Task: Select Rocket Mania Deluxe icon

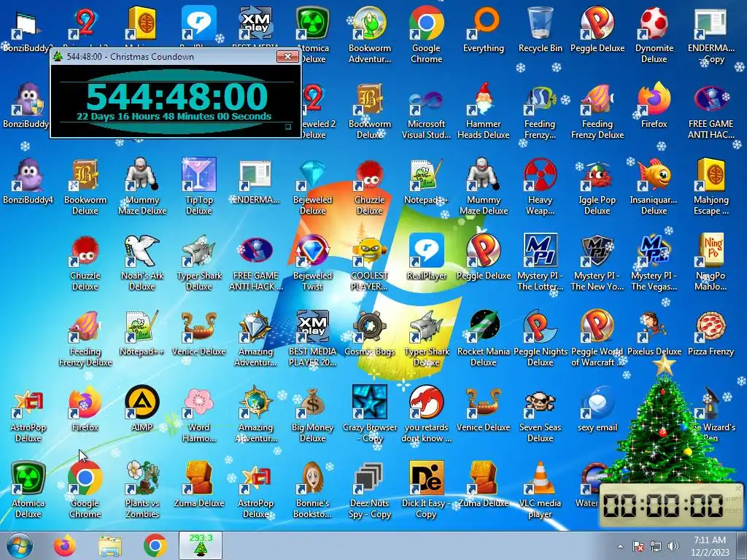Action: (483, 338)
